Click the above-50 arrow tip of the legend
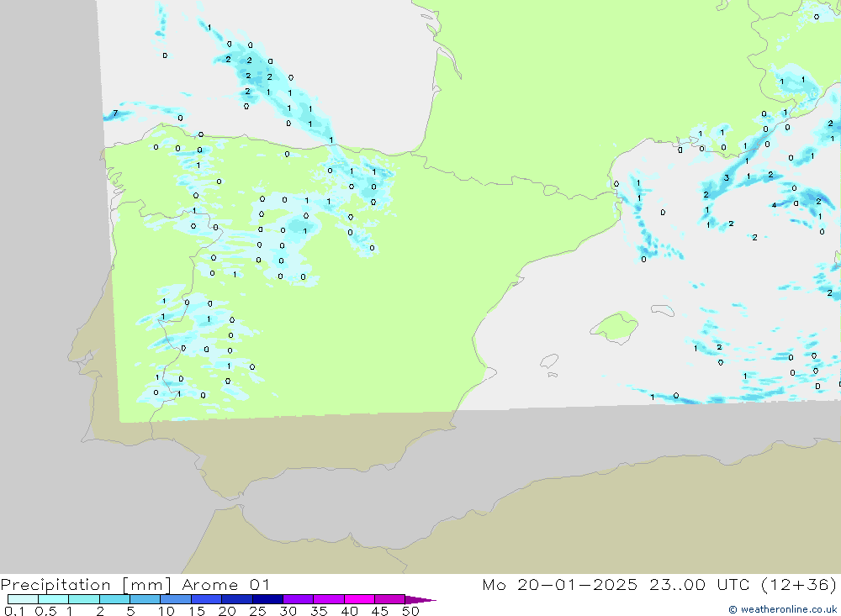This screenshot has height=616, width=841. point(420,599)
